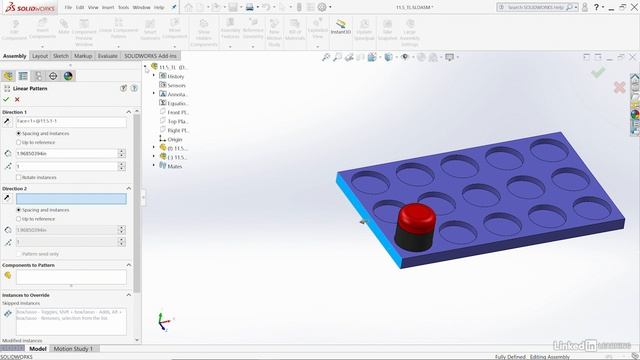Select Direction 1 Spacing and instances radio
The image size is (640, 360).
pos(18,133)
